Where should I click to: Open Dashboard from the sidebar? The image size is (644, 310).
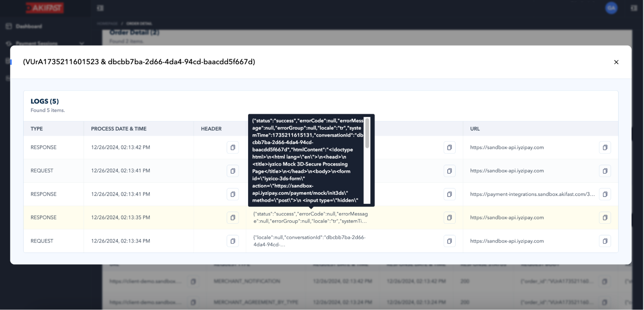click(x=29, y=26)
